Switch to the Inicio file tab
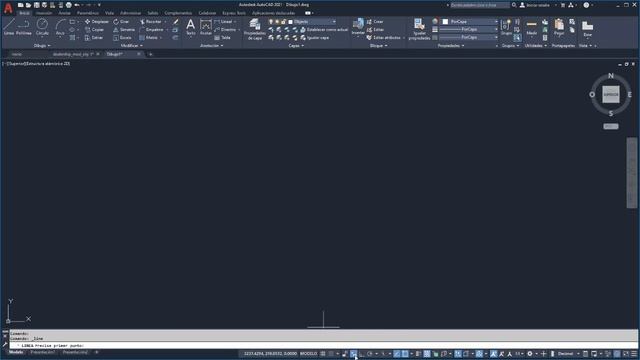Viewport: 640px width, 360px height. [x=17, y=54]
